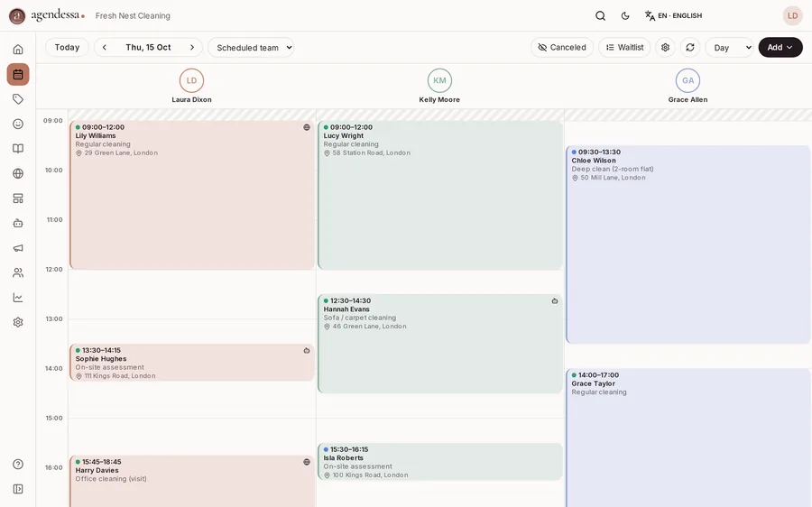Click the 111 Kings Road, London address
The image size is (812, 507).
pos(120,376)
